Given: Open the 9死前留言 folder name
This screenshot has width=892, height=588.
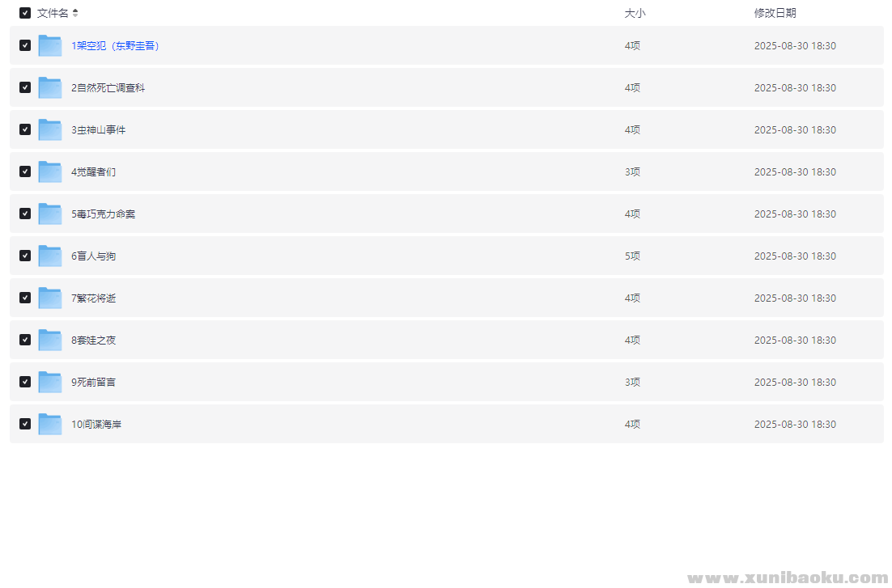Looking at the screenshot, I should tap(93, 382).
